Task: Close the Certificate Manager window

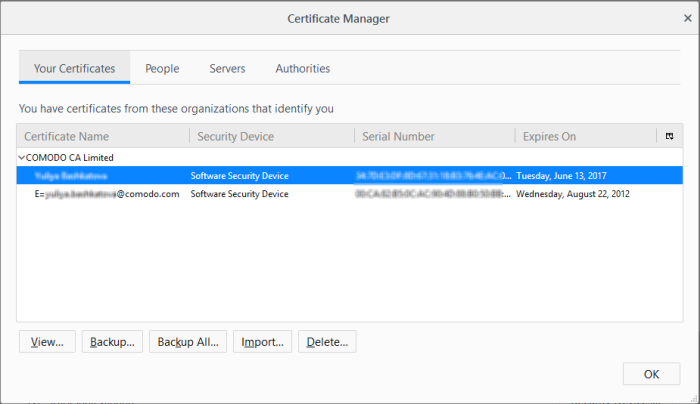Action: coord(687,18)
